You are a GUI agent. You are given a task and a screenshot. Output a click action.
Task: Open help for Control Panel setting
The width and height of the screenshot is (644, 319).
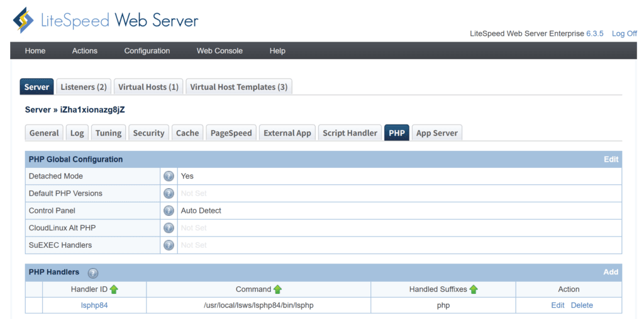point(169,211)
